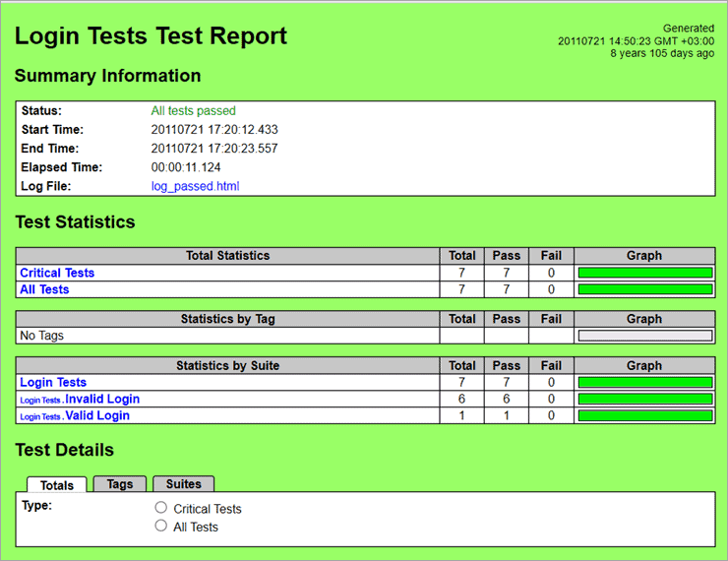Open the All Tests statistics link
The height and width of the screenshot is (561, 728).
click(44, 289)
